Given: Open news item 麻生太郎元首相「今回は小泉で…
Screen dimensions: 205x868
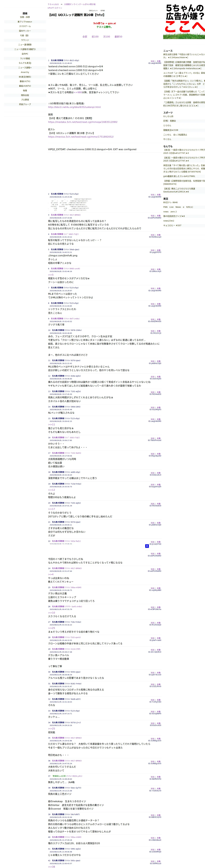Looking at the screenshot, I should tap(184, 56).
